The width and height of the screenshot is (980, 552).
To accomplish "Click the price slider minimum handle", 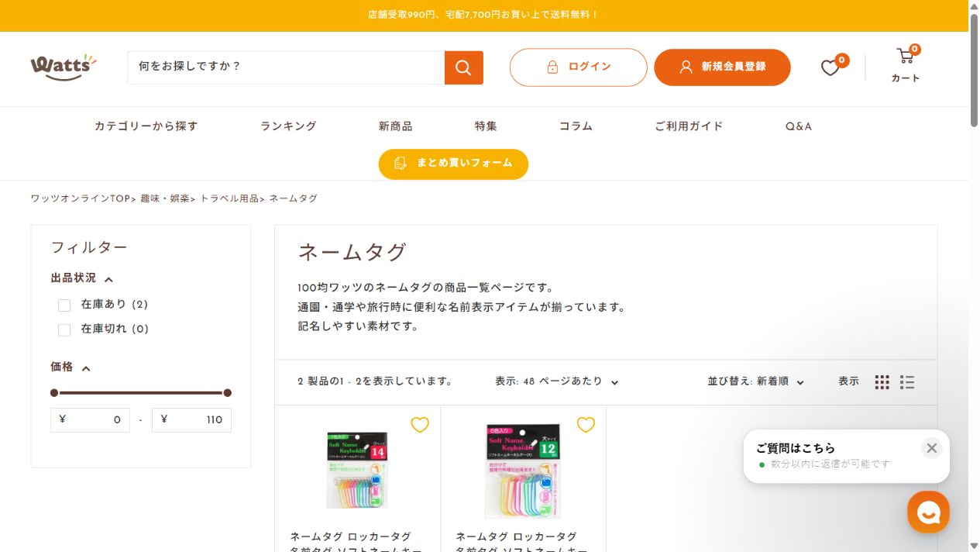I will click(x=54, y=393).
